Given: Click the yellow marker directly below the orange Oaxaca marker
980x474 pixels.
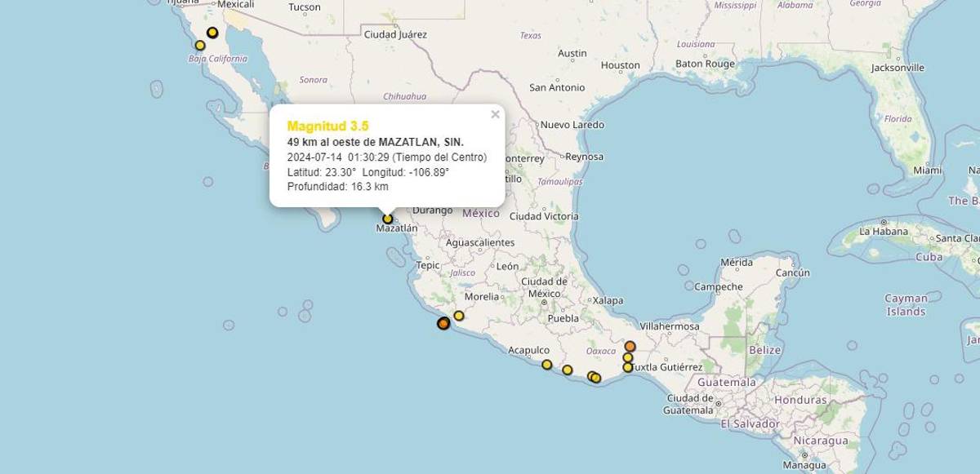Looking at the screenshot, I should [628, 357].
